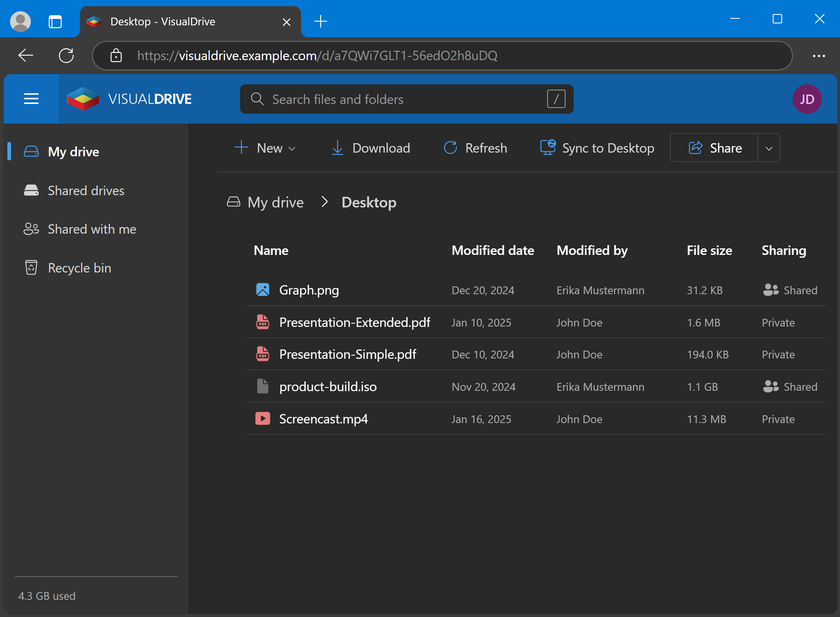Viewport: 840px width, 617px height.
Task: Click the Shared status on Graph.png
Action: (x=790, y=290)
